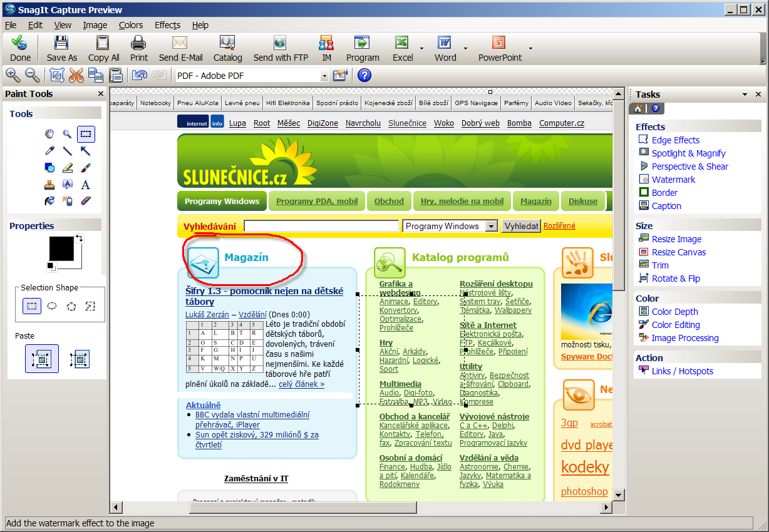Click the Program output icon
The image size is (769, 532).
pos(362,43)
